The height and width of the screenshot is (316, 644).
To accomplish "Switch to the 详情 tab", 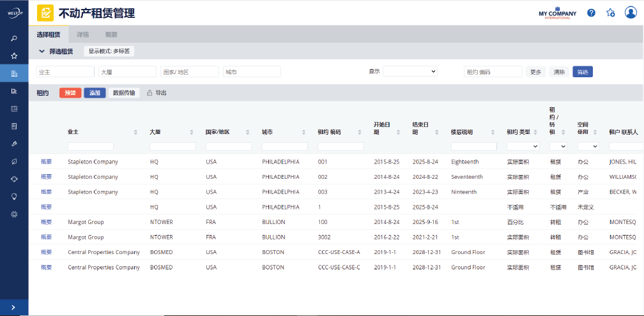I will coord(83,34).
